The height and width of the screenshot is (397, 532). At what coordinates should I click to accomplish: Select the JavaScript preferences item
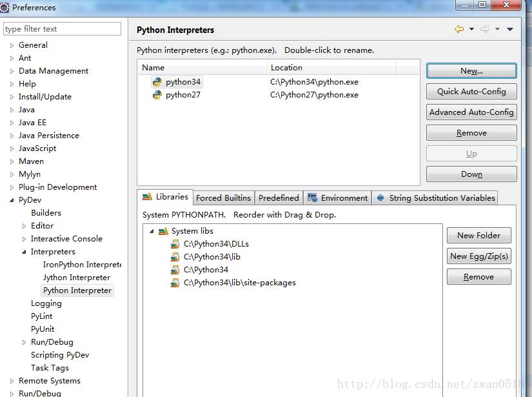pos(37,148)
